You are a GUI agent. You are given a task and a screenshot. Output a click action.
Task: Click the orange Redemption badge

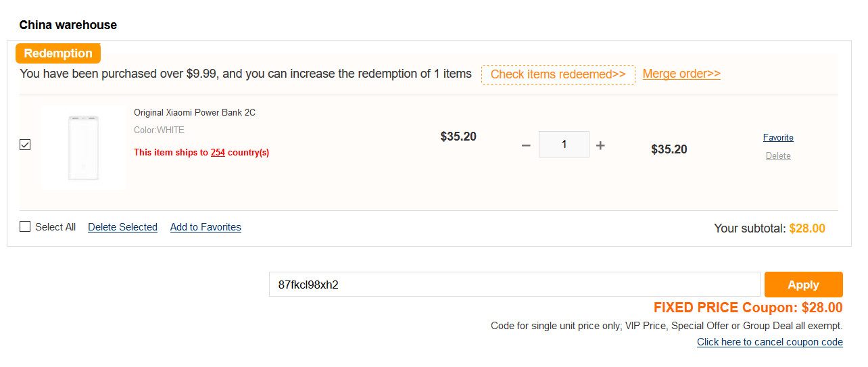click(x=58, y=53)
